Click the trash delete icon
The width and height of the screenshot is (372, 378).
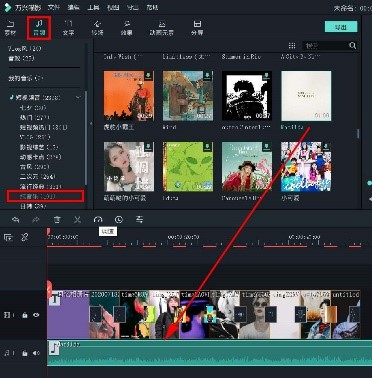pyautogui.click(x=57, y=219)
